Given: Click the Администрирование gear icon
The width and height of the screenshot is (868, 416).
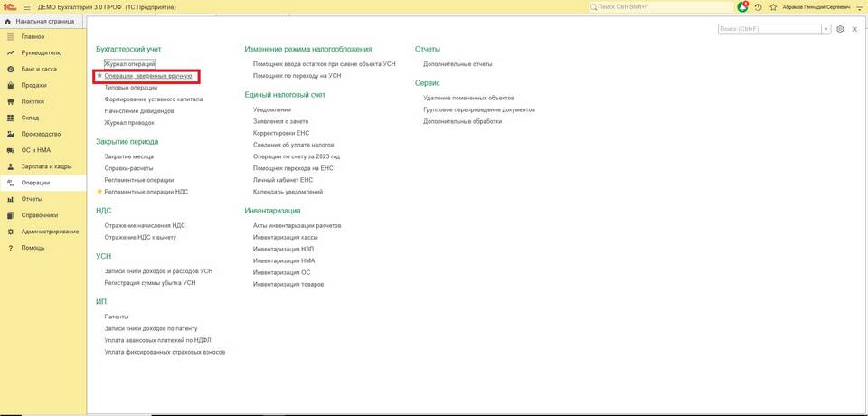Looking at the screenshot, I should (x=10, y=232).
